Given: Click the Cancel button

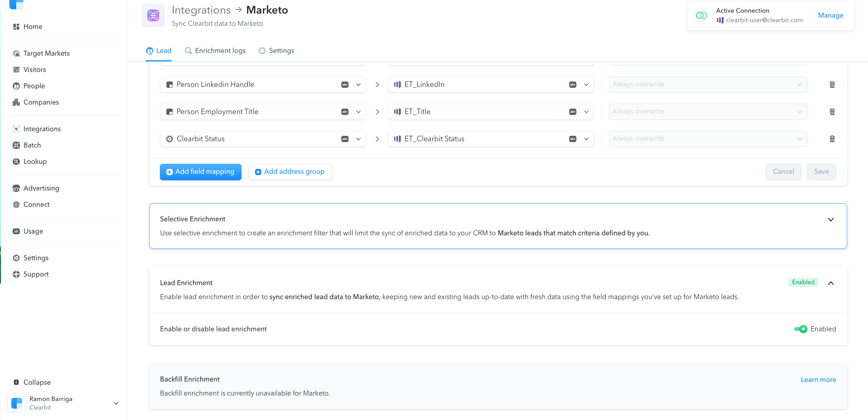Looking at the screenshot, I should (x=783, y=172).
